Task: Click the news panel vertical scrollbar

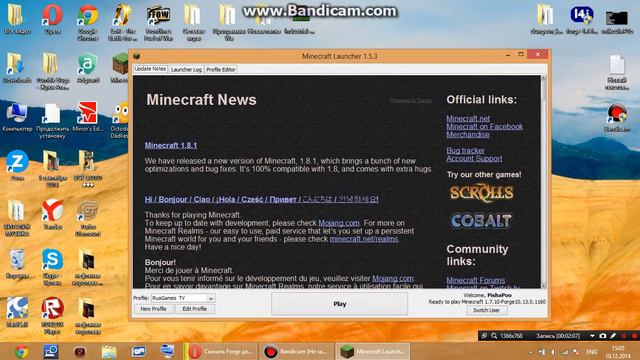Action: point(543,182)
